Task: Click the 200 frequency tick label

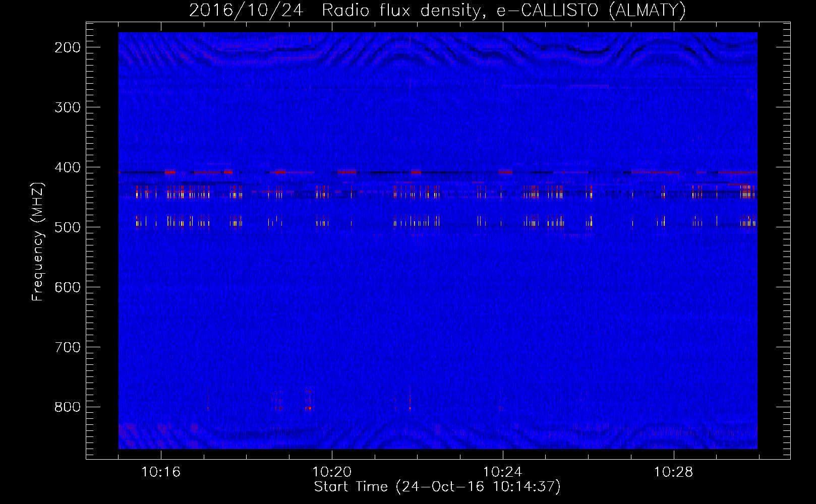Action: 68,47
